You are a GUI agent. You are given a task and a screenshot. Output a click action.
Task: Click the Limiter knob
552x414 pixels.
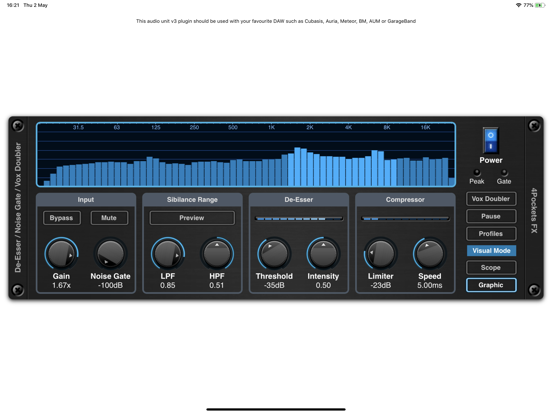coord(380,254)
